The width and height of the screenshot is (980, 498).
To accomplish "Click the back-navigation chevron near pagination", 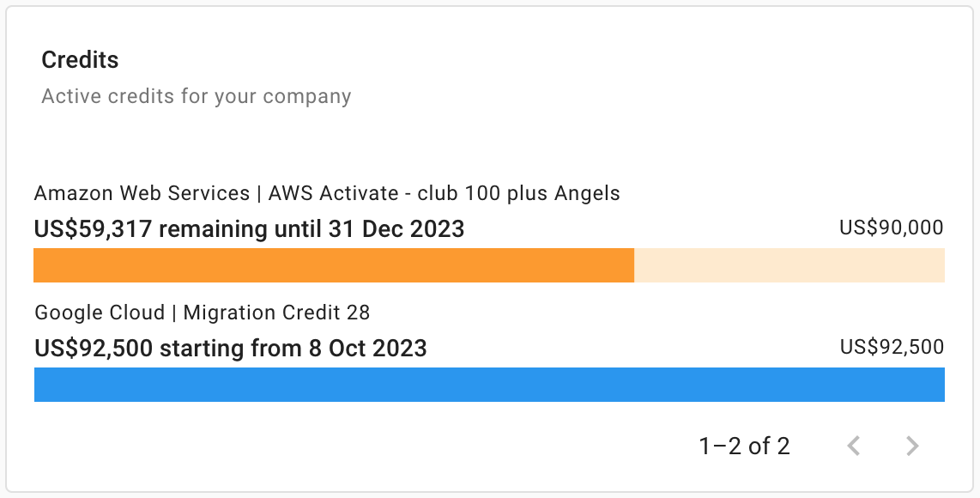I will (x=854, y=446).
